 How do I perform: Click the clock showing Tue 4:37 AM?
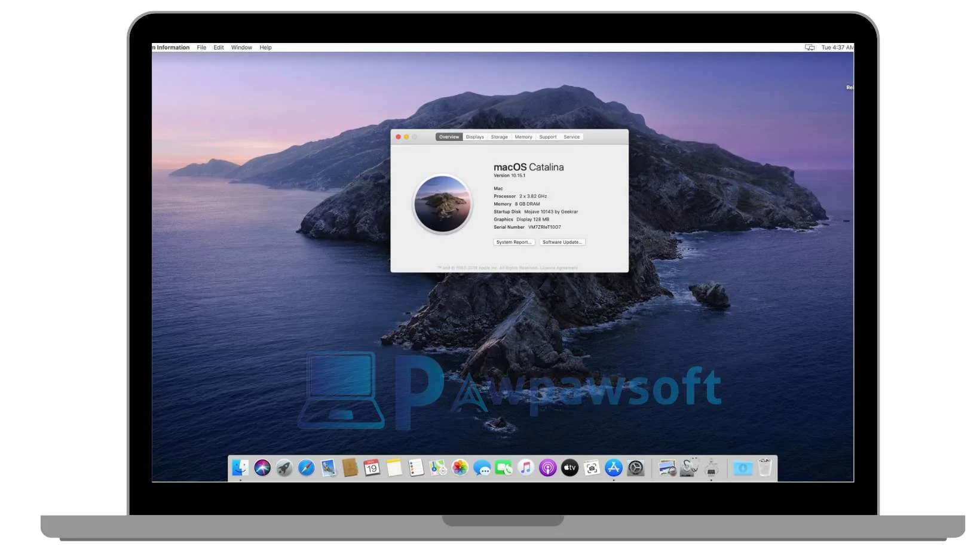tap(837, 47)
